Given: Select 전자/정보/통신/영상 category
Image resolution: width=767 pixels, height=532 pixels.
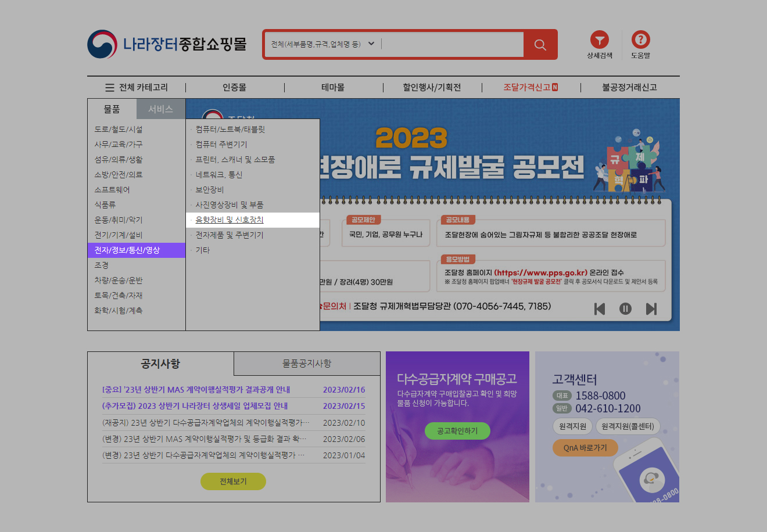Looking at the screenshot, I should point(137,250).
